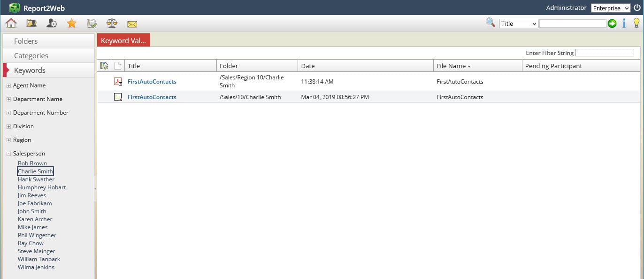This screenshot has height=279, width=644.
Task: Click the blue info icon
Action: coord(624,23)
